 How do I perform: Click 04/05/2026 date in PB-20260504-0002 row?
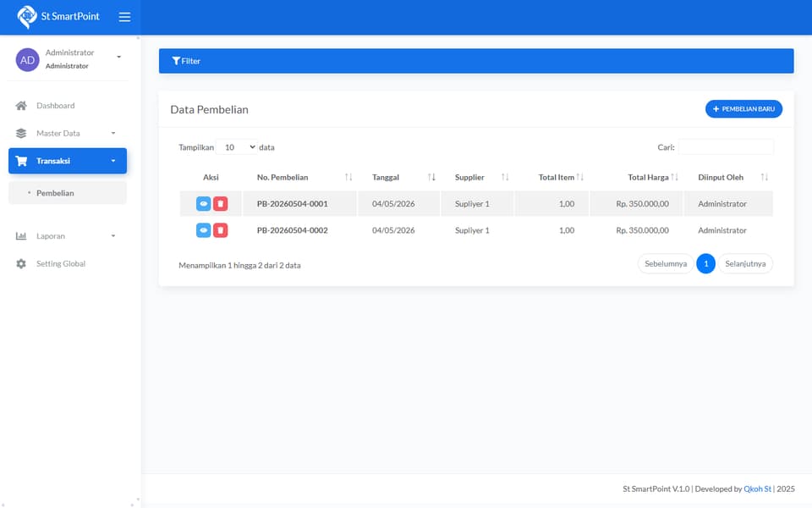point(393,230)
